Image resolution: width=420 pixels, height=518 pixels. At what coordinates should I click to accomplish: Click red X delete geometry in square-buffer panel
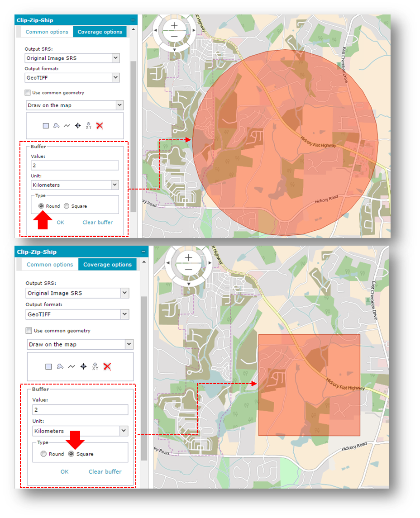107,366
